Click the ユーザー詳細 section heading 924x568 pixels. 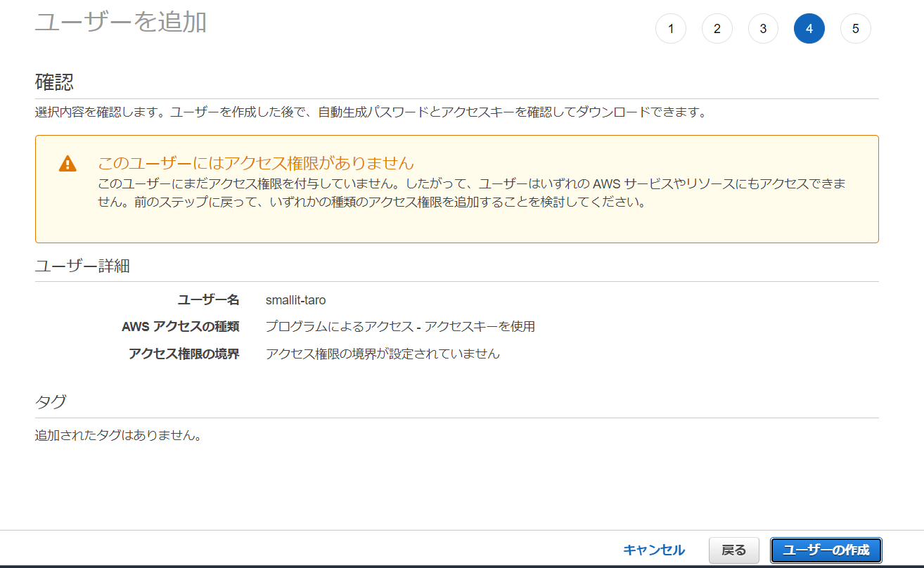coord(82,266)
